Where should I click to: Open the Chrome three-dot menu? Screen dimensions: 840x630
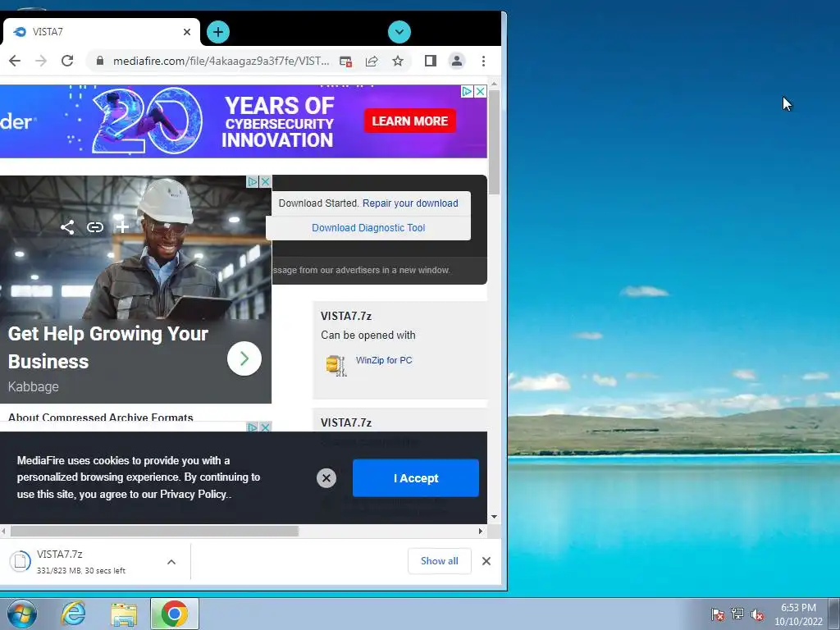[x=483, y=61]
